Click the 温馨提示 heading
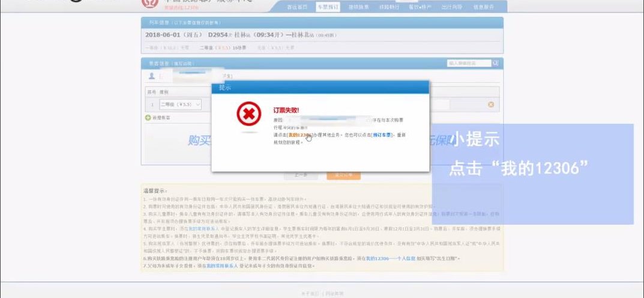 point(155,191)
